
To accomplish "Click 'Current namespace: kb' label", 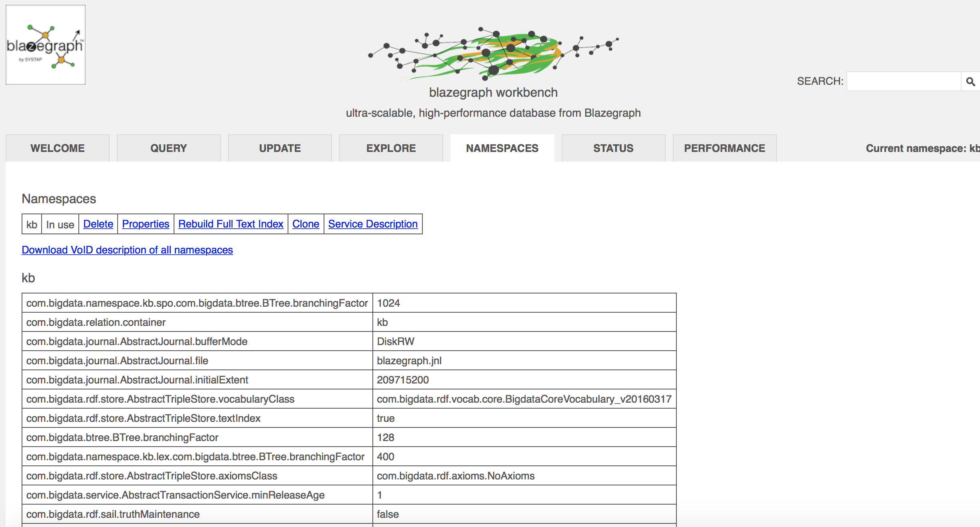I will tap(923, 148).
